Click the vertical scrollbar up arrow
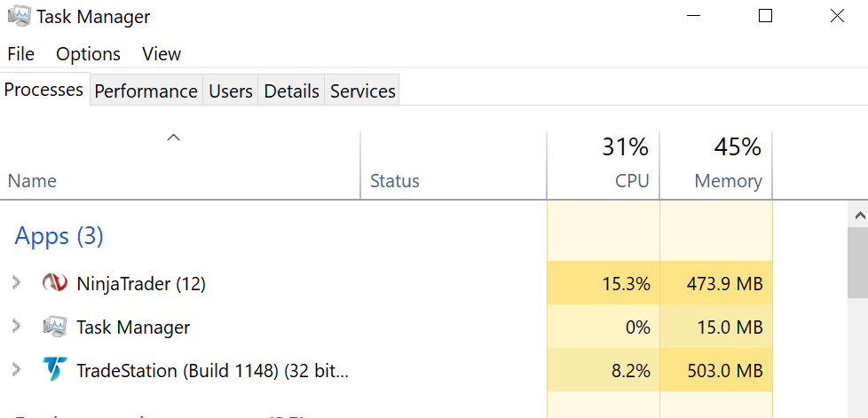 click(858, 216)
